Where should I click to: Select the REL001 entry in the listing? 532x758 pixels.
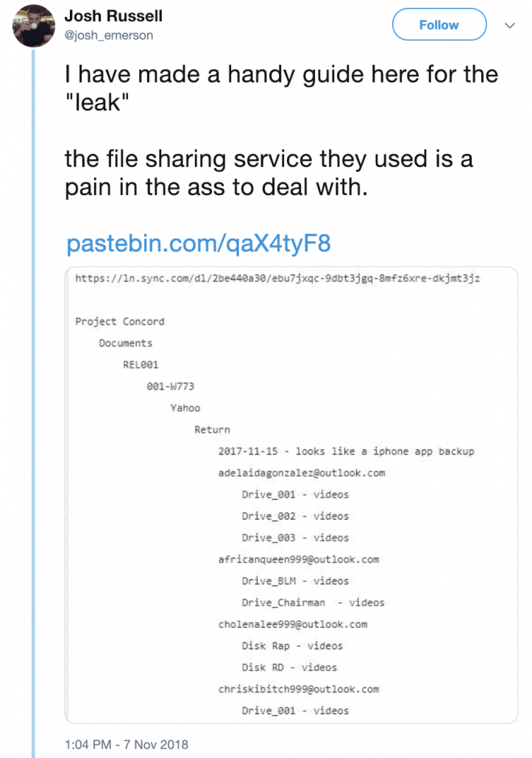pyautogui.click(x=141, y=364)
